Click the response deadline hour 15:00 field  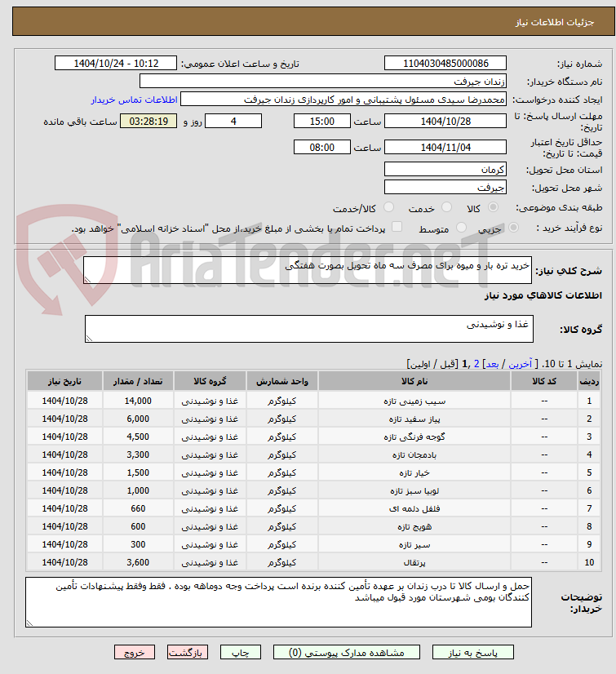(322, 122)
